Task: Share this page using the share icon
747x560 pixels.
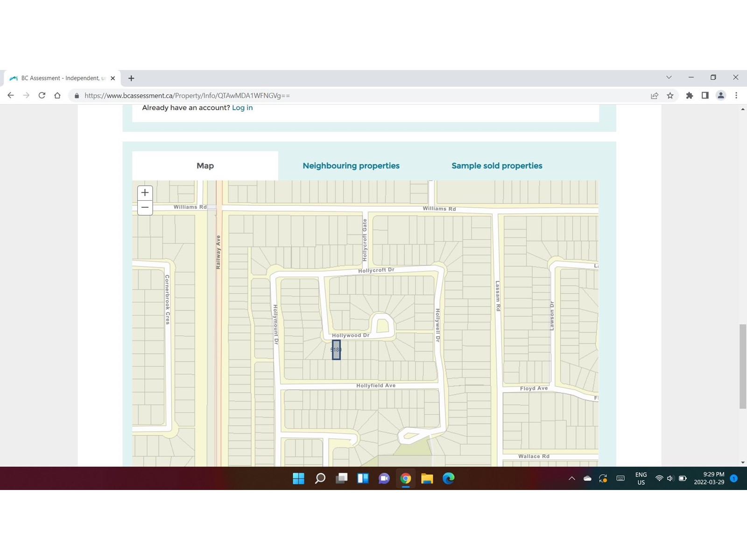Action: 655,95
